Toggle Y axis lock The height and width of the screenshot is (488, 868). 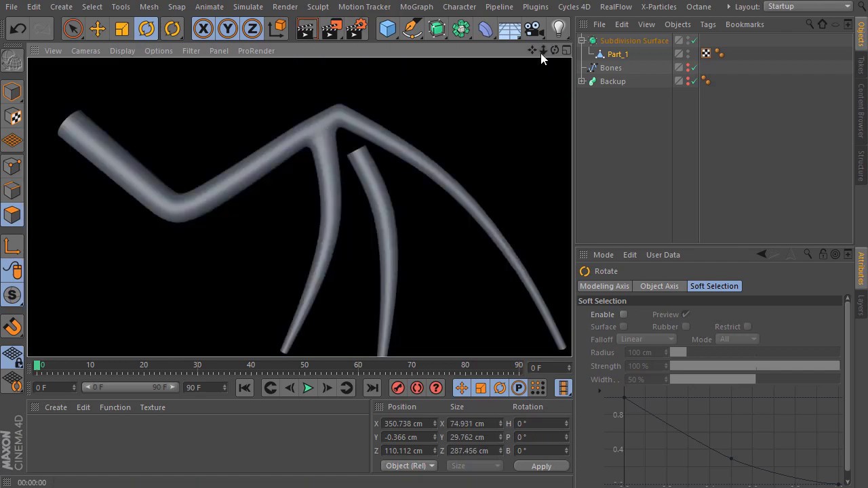pyautogui.click(x=228, y=28)
